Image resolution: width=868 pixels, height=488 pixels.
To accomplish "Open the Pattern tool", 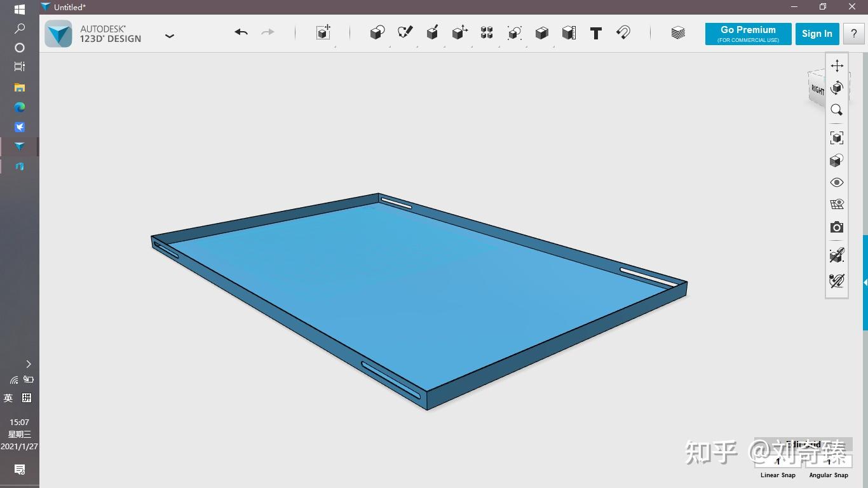I will tap(486, 33).
